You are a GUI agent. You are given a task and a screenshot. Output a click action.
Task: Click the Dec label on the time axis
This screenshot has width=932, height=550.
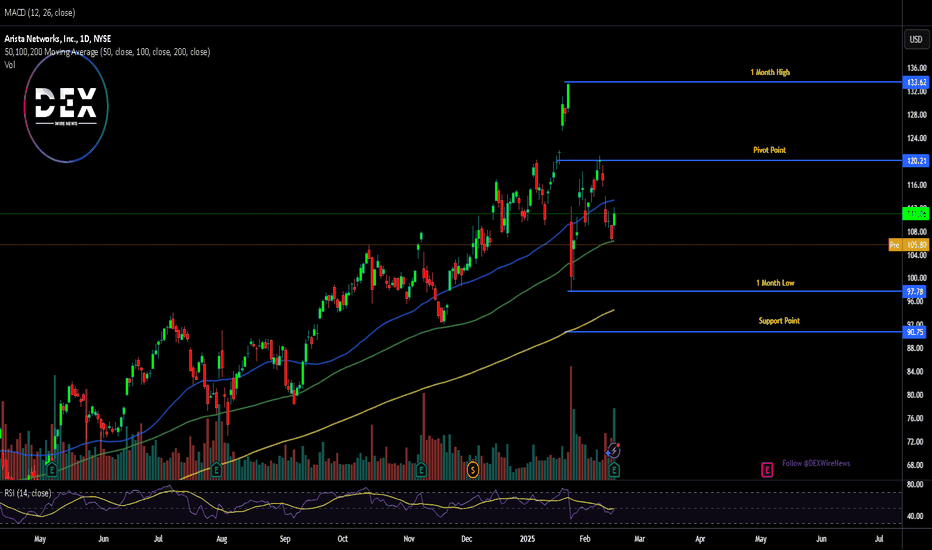point(467,539)
